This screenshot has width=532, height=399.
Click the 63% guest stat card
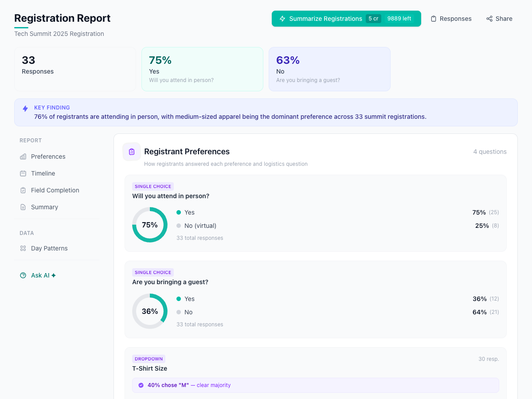[x=329, y=69]
